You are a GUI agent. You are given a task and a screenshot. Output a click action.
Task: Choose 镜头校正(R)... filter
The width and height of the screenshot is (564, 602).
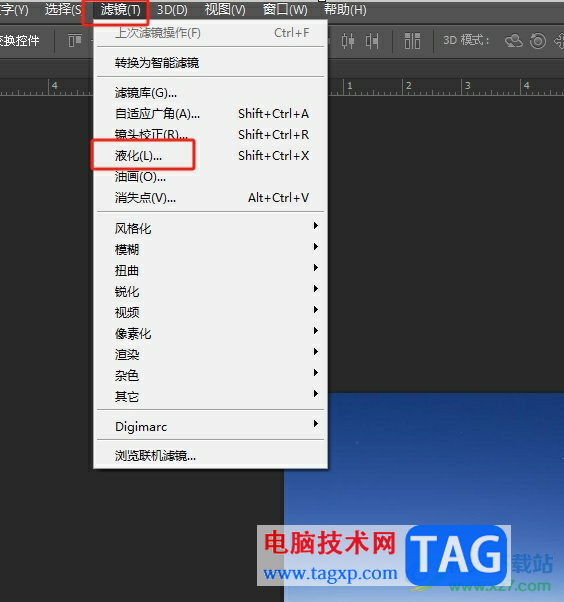pos(210,134)
